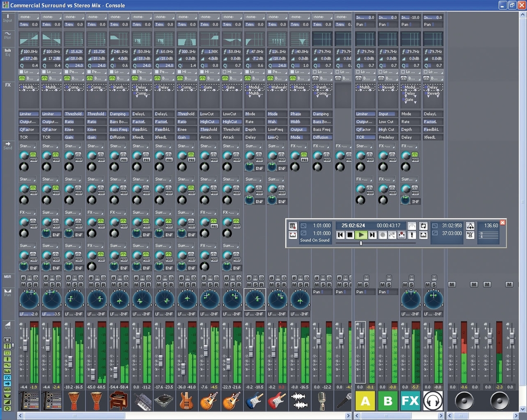The image size is (527, 420).
Task: Click the 25:02:624 position display
Action: tap(353, 226)
